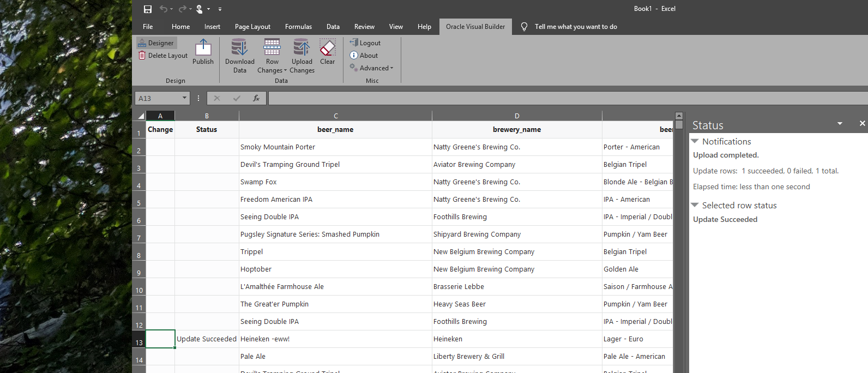
Task: Expand the Advanced options menu
Action: 372,68
